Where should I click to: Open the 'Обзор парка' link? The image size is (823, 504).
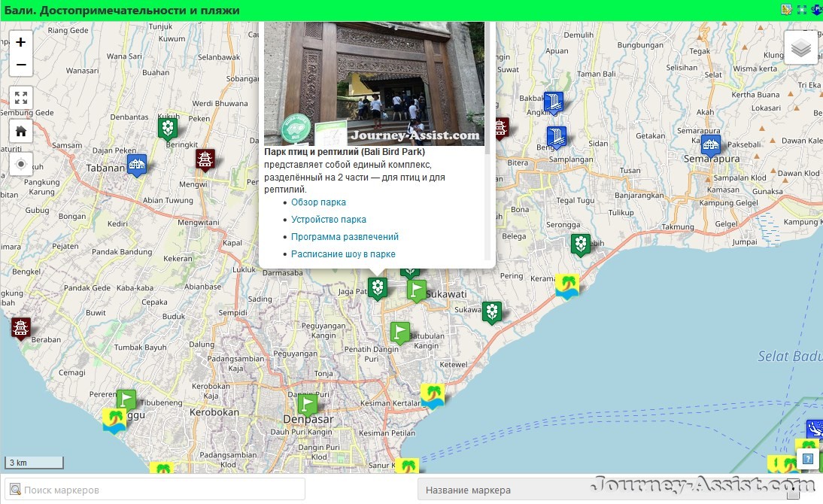(x=318, y=202)
